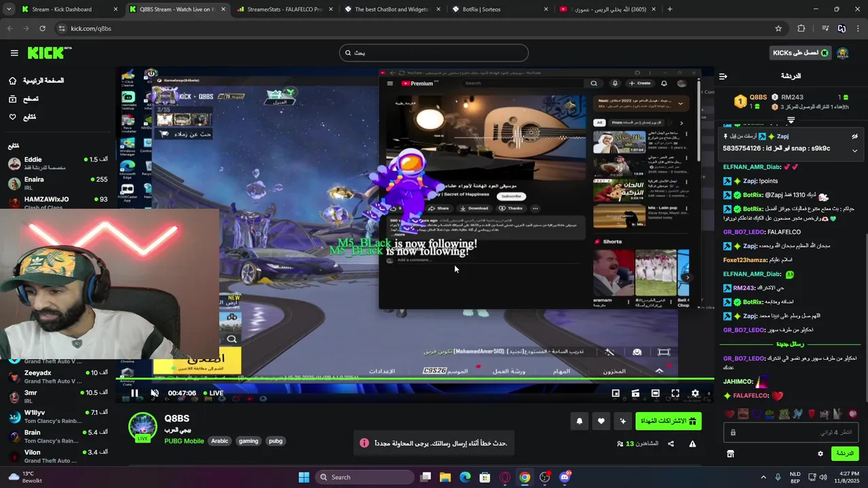This screenshot has width=868, height=488.
Task: Switch to StreamerStats FALAFELCO tab
Action: pos(283,9)
